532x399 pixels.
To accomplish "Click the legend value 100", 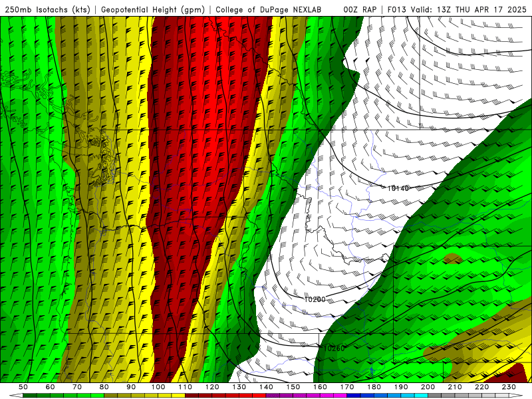I will pos(158,387).
